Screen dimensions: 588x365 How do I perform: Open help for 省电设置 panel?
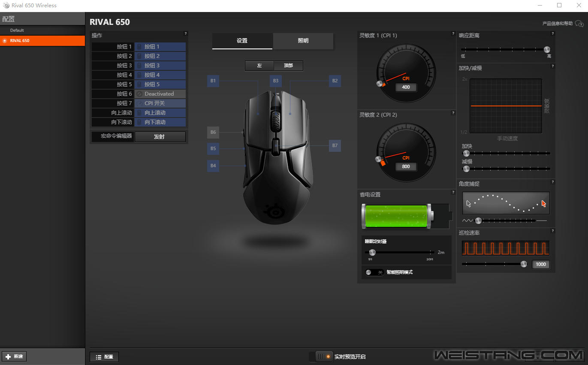pos(453,193)
